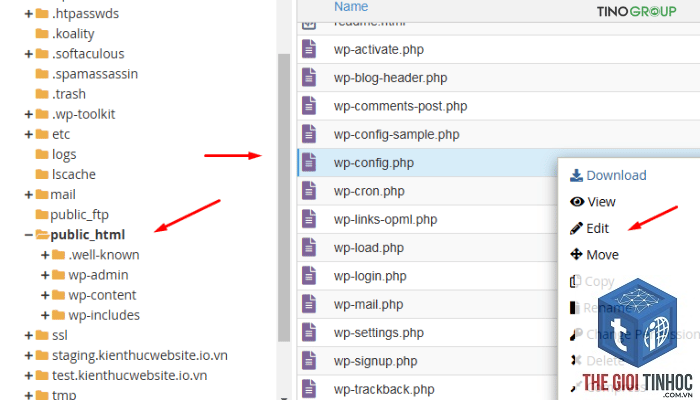This screenshot has height=400, width=700.
Task: Choose Download from the context menu
Action: (608, 175)
